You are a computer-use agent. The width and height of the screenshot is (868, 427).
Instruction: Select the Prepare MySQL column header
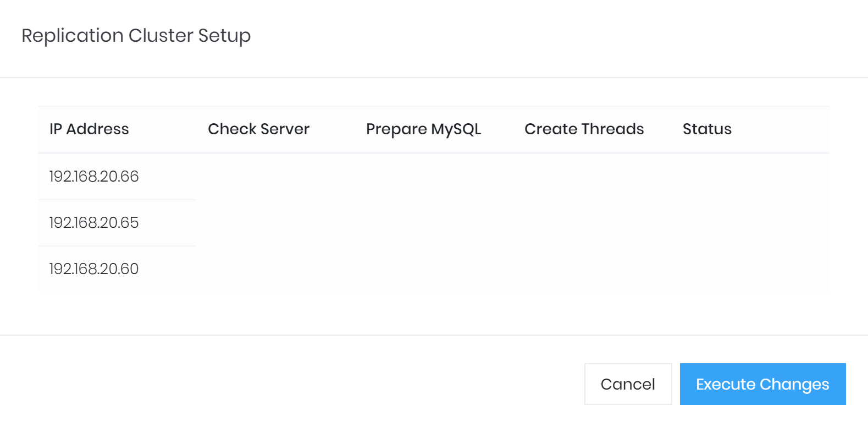point(423,129)
